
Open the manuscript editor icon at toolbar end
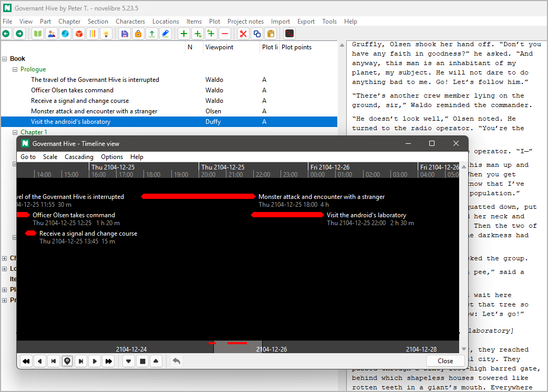pos(289,33)
